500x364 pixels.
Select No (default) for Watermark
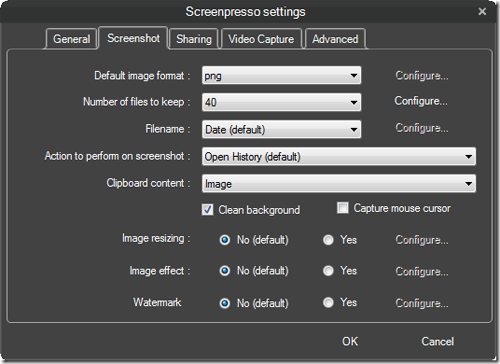pyautogui.click(x=225, y=303)
